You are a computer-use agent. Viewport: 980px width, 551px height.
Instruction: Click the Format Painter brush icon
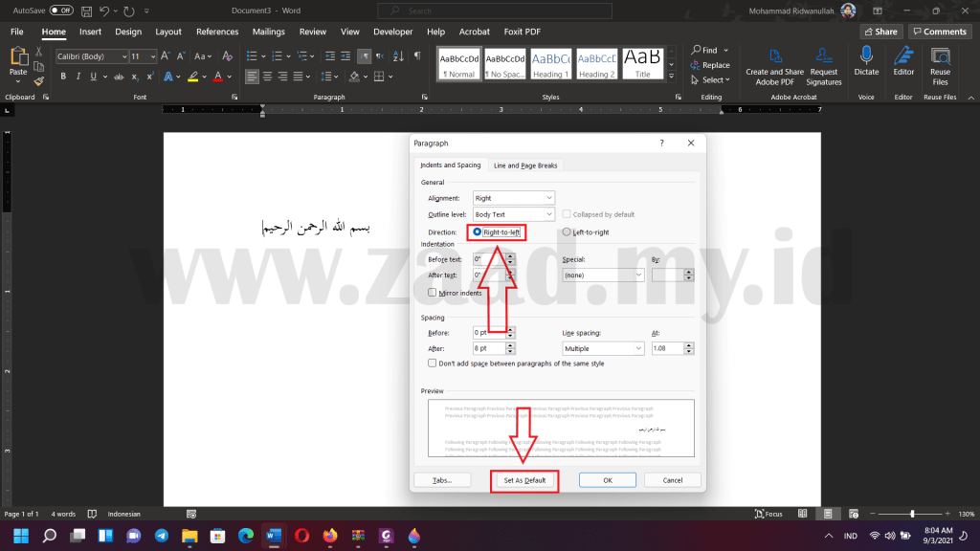click(38, 82)
